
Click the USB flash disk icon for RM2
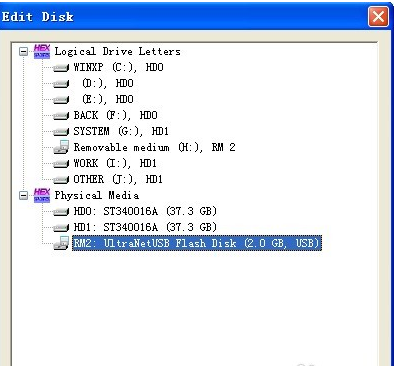[61, 243]
